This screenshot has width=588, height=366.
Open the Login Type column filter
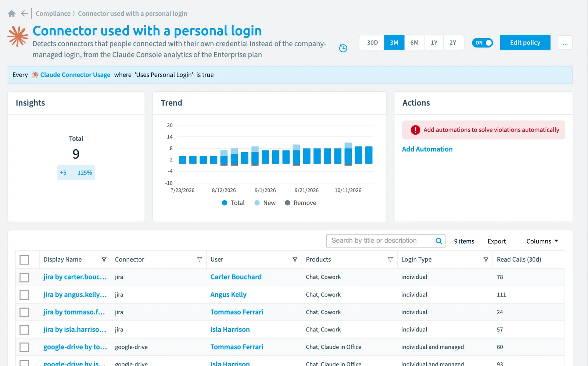point(486,259)
